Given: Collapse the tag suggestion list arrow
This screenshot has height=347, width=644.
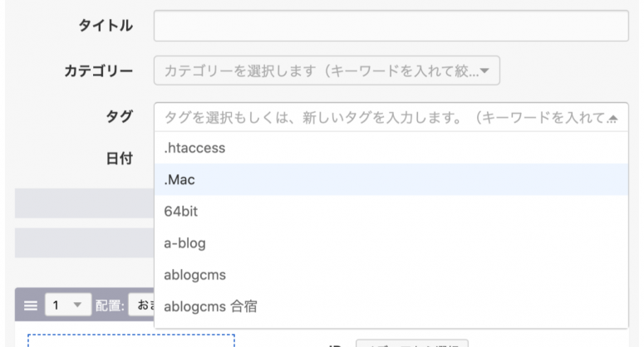Looking at the screenshot, I should 613,118.
